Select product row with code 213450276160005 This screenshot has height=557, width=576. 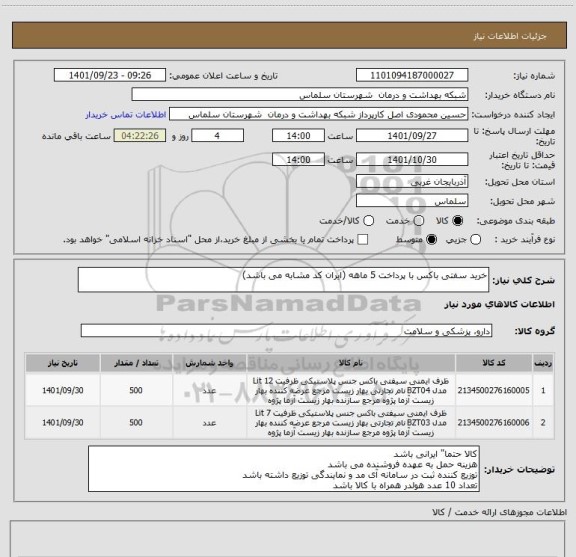[289, 390]
